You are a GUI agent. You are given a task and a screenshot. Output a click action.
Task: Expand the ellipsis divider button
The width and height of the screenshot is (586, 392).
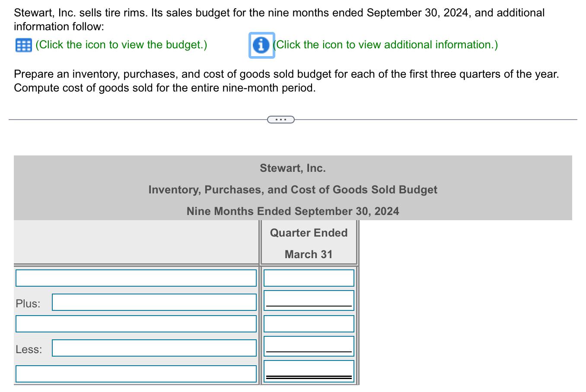pyautogui.click(x=280, y=120)
